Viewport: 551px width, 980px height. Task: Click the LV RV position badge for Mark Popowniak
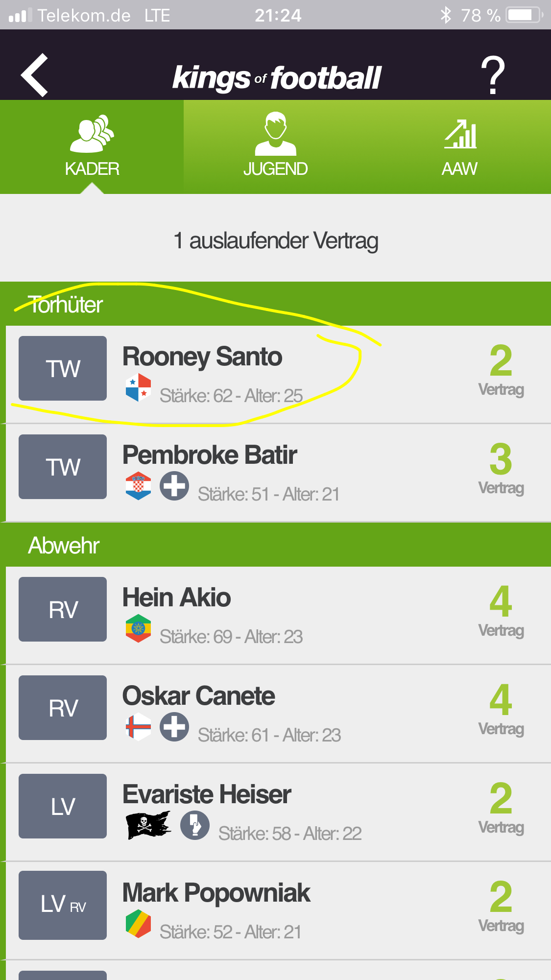[x=63, y=905]
